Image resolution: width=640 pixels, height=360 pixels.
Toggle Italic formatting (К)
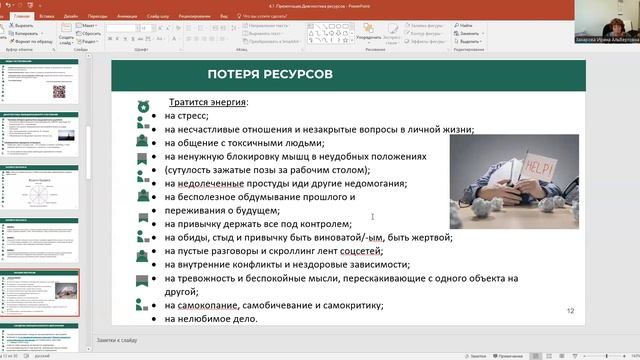coord(118,39)
